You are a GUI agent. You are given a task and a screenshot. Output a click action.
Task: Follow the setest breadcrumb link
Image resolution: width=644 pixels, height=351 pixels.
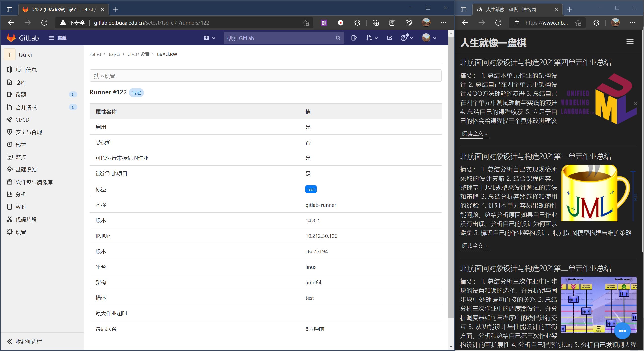(95, 54)
